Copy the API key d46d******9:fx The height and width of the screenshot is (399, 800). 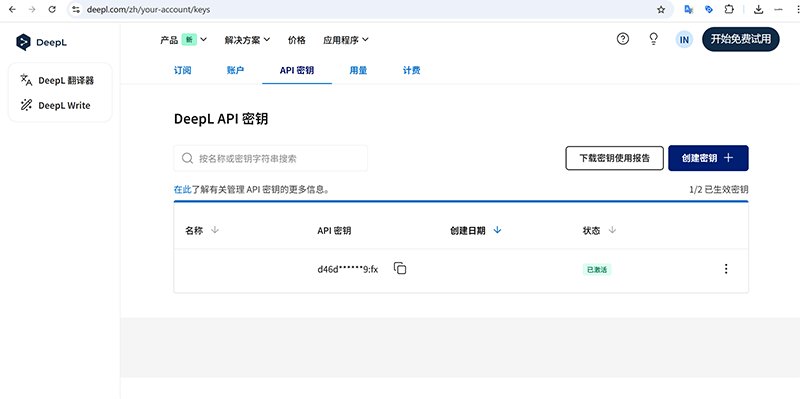click(400, 268)
